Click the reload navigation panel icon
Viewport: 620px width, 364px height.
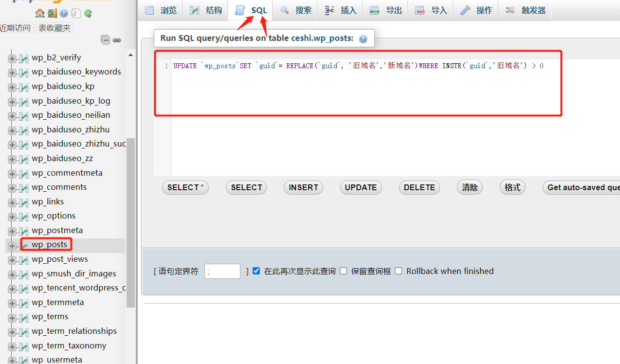coord(88,13)
